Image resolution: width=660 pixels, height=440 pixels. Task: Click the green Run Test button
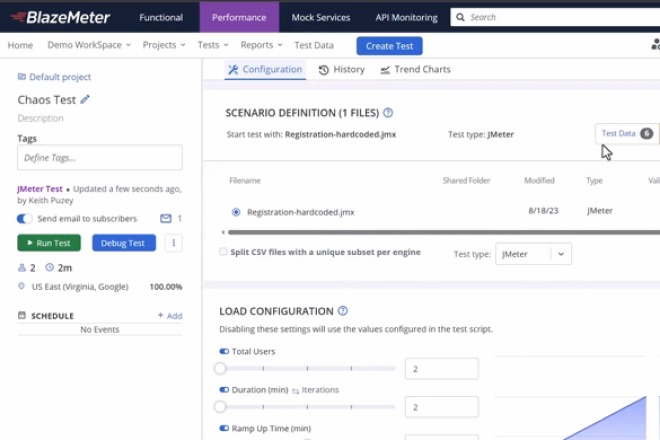pos(49,243)
